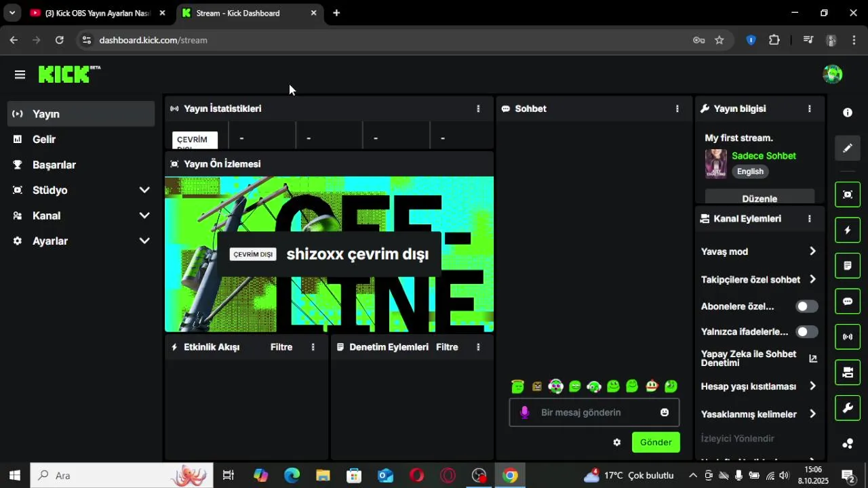Open the user profile avatar menu
This screenshot has height=488, width=868.
[832, 75]
